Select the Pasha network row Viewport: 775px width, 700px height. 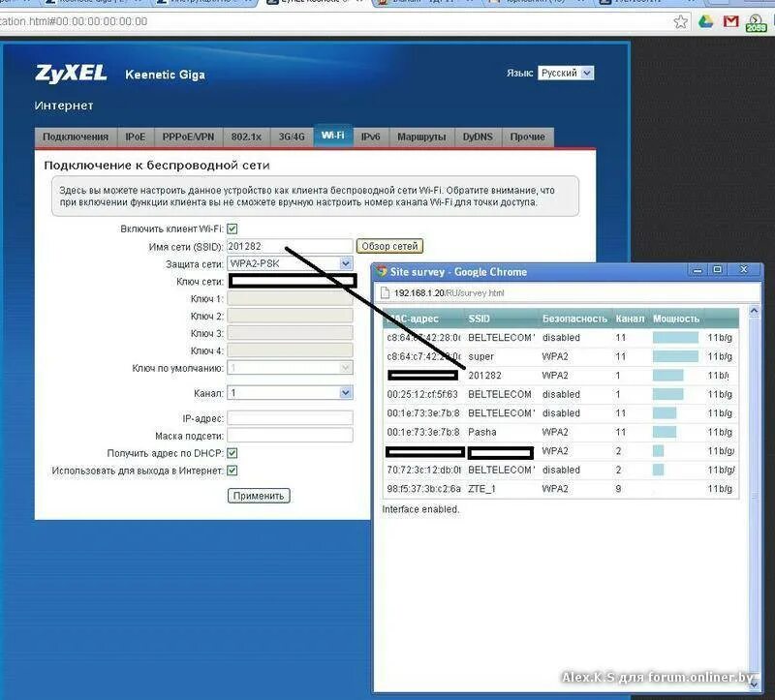pyautogui.click(x=561, y=432)
